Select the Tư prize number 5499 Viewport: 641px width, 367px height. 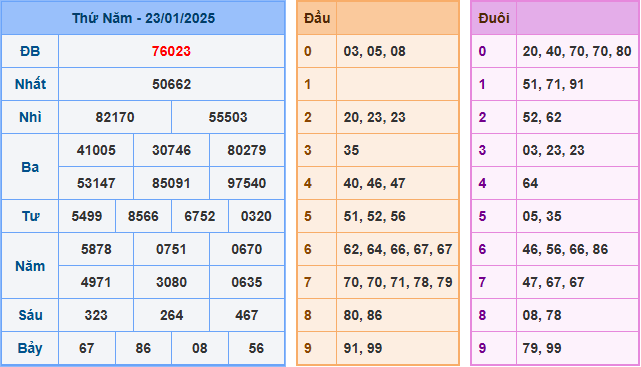tap(87, 216)
